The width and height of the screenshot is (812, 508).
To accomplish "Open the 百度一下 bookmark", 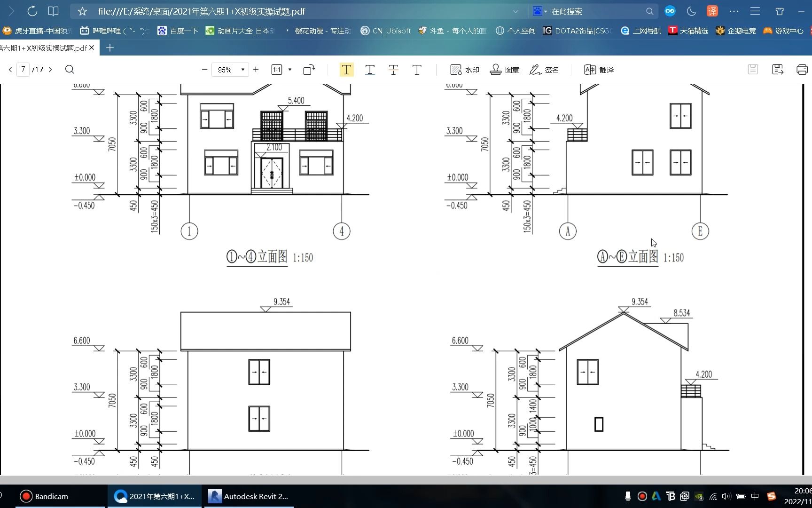I will point(178,30).
